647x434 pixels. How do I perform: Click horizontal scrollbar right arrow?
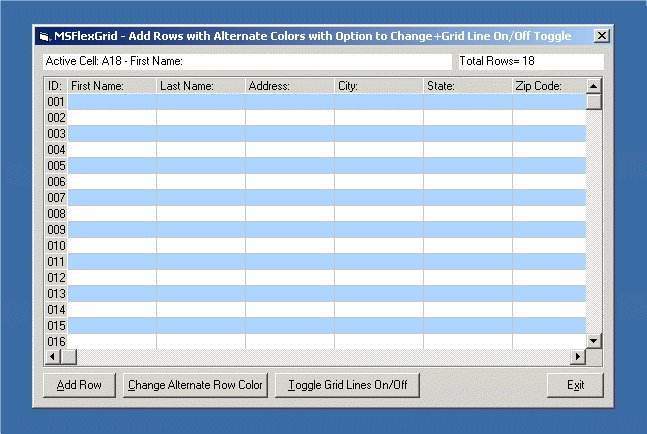click(577, 357)
